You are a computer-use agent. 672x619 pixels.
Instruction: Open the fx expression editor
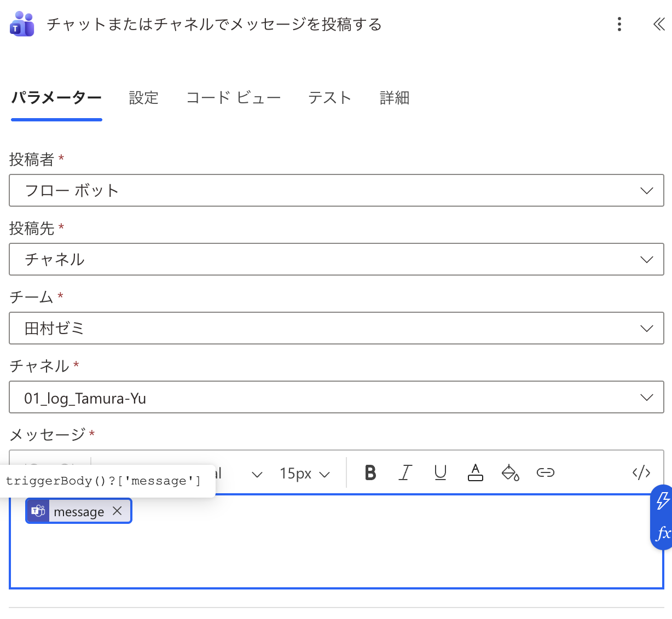pos(663,533)
